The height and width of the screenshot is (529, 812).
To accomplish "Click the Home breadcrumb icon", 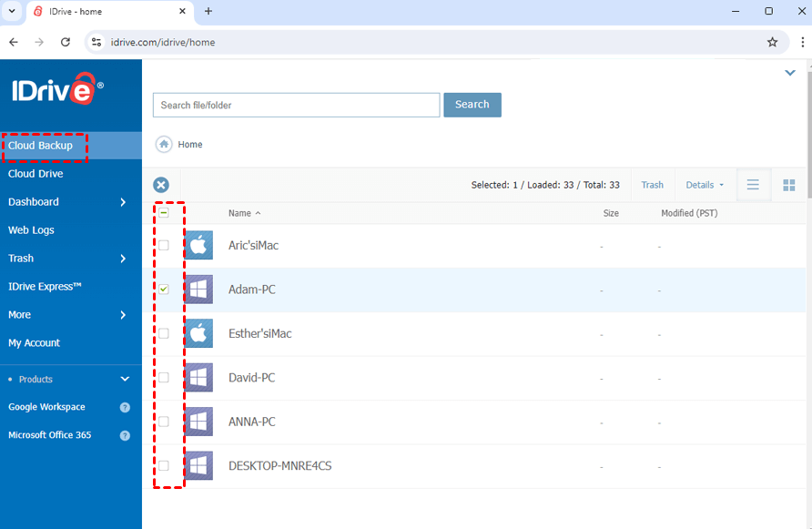I will (164, 144).
